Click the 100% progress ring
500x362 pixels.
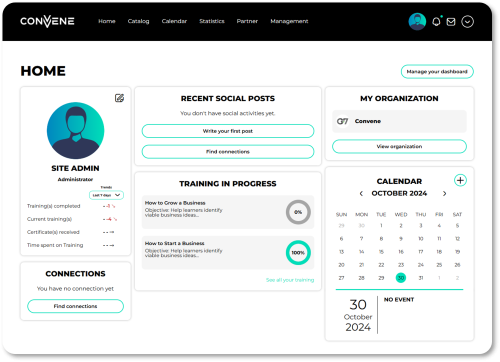(x=298, y=253)
